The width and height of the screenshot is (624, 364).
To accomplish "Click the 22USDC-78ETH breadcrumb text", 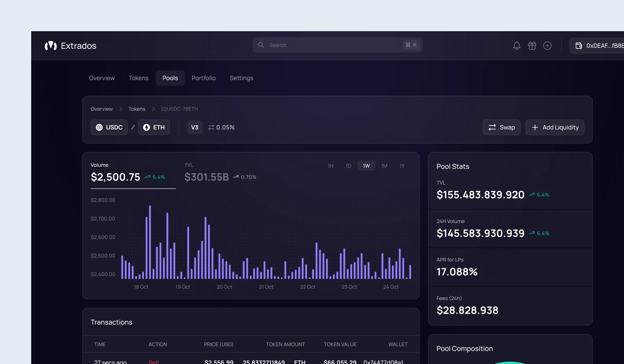I will pyautogui.click(x=179, y=109).
